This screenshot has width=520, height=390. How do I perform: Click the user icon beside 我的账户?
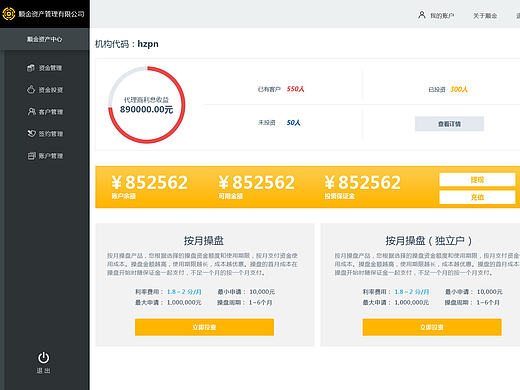coord(422,15)
